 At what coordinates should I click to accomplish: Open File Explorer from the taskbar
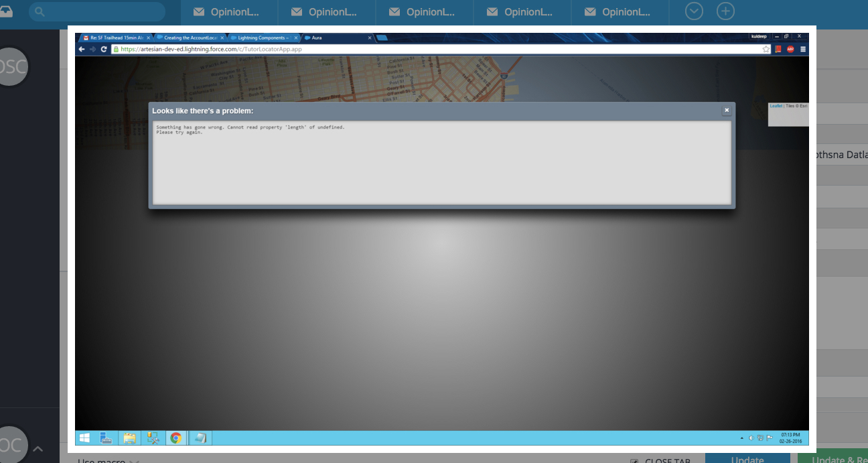tap(129, 438)
